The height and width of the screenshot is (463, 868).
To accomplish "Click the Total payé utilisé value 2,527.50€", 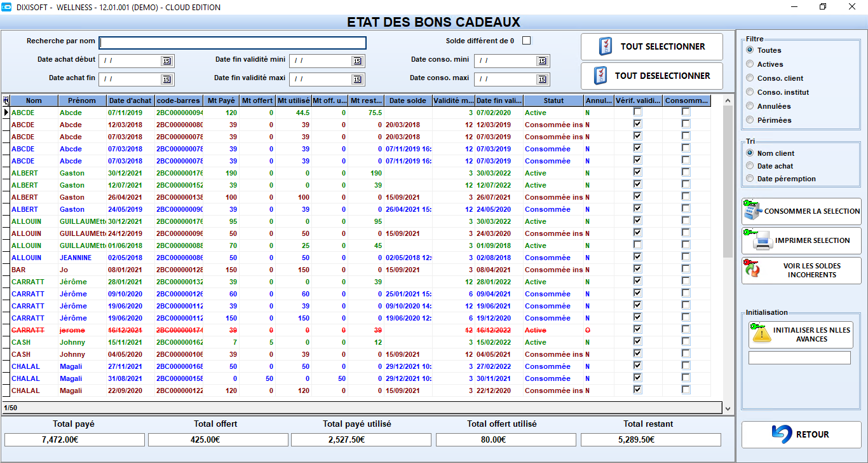I will coord(361,440).
